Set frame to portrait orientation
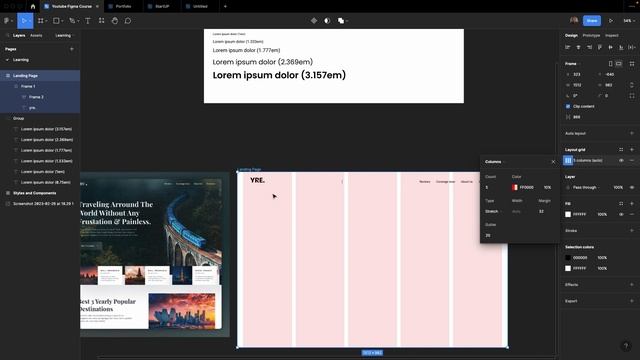640x360 pixels. point(611,64)
